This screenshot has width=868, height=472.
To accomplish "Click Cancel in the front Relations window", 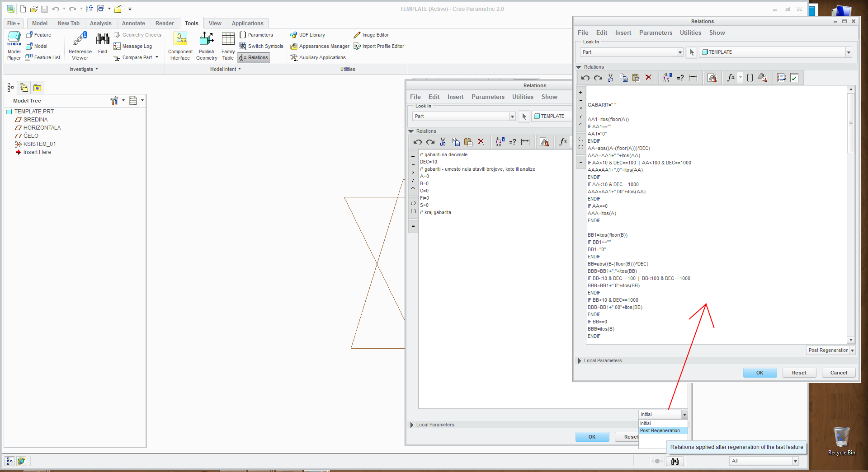I will click(839, 373).
